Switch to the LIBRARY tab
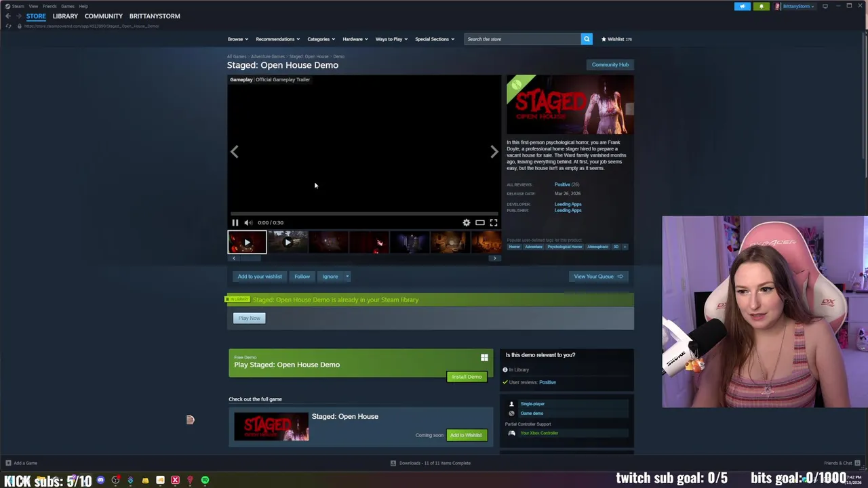The width and height of the screenshot is (868, 488). tap(65, 16)
